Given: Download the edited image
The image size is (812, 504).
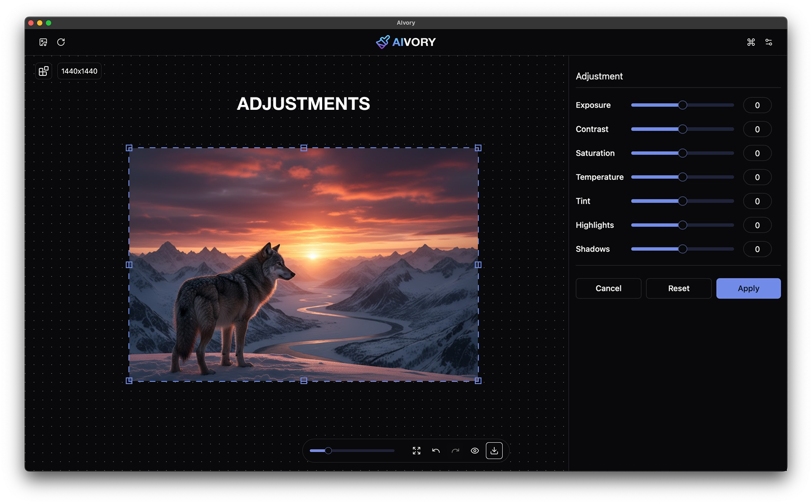Looking at the screenshot, I should 495,451.
